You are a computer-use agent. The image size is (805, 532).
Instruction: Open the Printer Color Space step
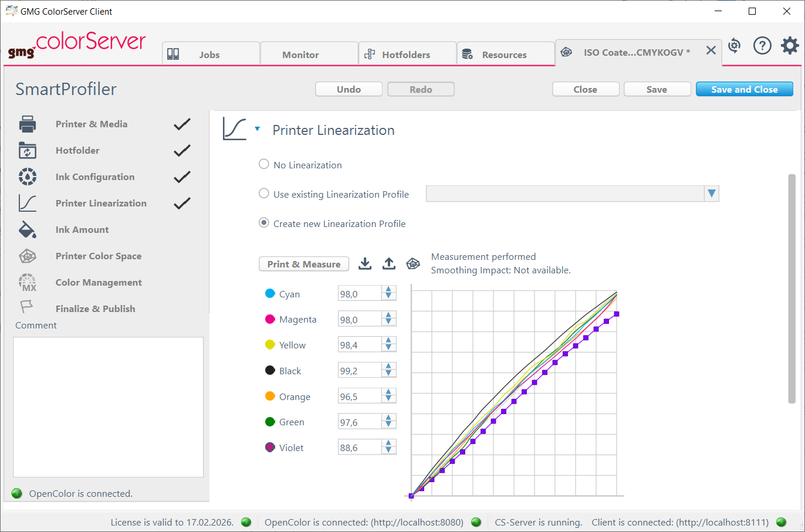[x=98, y=256]
